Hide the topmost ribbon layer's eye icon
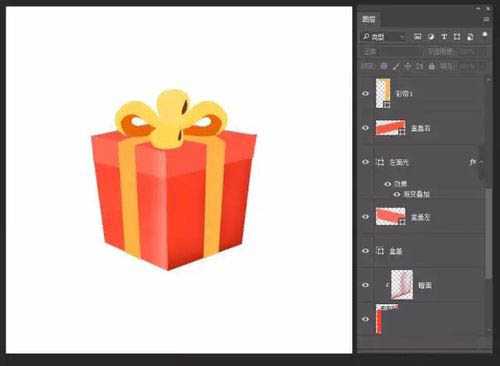 (x=365, y=93)
